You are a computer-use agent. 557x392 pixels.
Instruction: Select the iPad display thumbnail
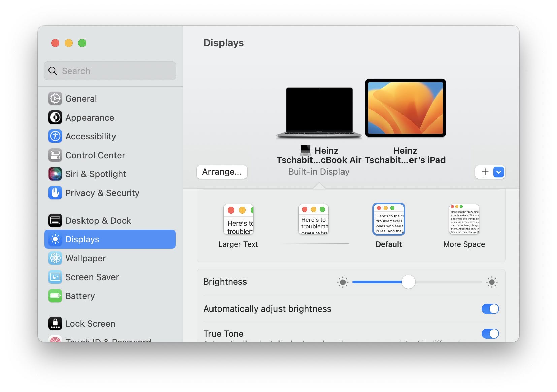[x=405, y=108]
